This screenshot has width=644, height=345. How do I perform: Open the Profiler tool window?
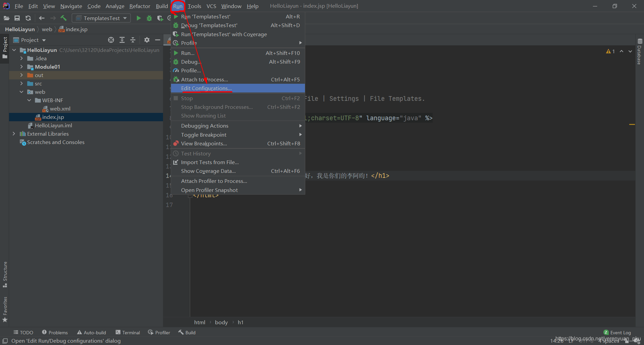[159, 332]
